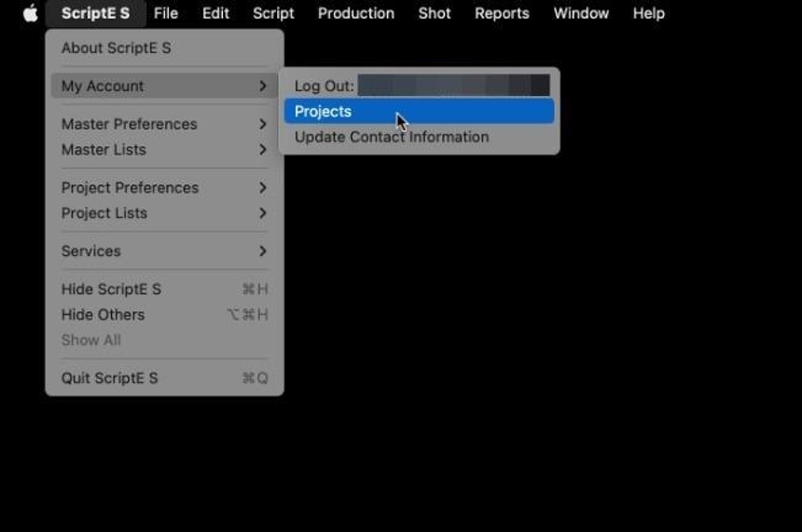Image resolution: width=802 pixels, height=532 pixels.
Task: Open the File menu
Action: point(166,13)
